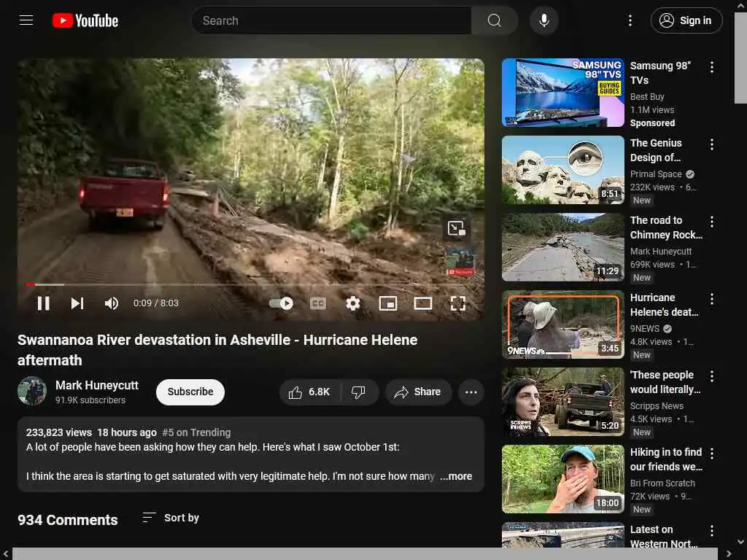Pause the playing video
This screenshot has width=747, height=560.
(x=43, y=303)
